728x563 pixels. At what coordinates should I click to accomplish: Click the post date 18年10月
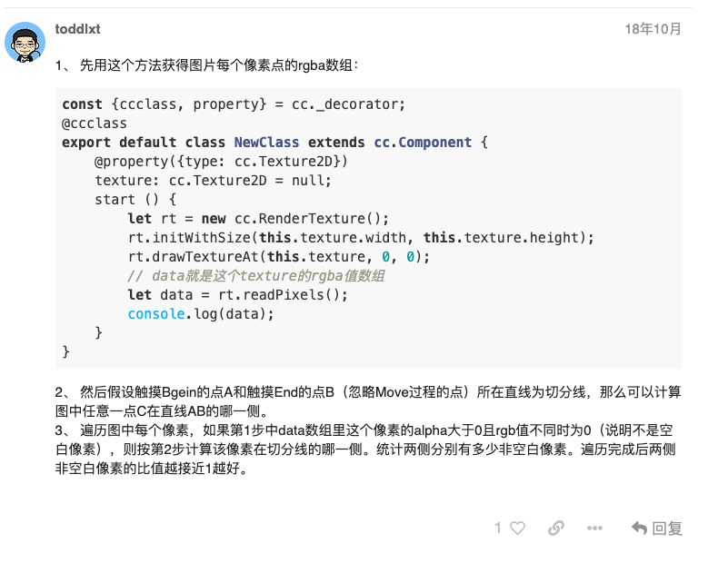pos(653,29)
